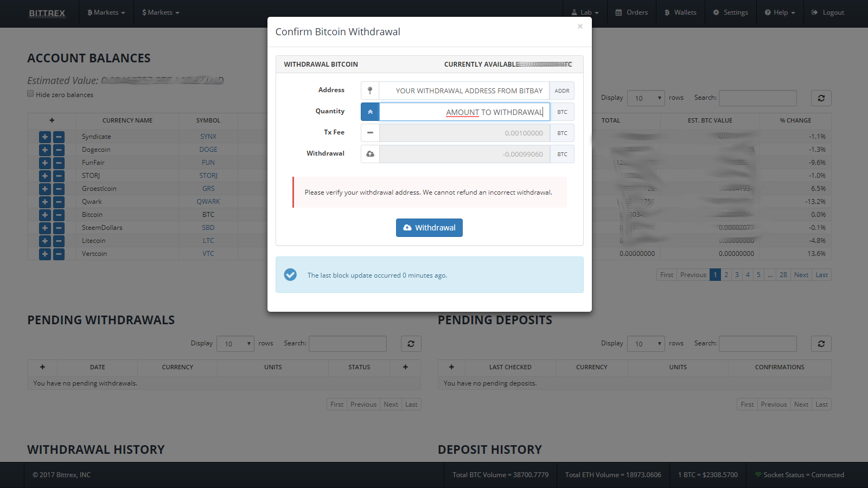
Task: Click the minus withdraw icon for FunFair
Action: point(59,163)
